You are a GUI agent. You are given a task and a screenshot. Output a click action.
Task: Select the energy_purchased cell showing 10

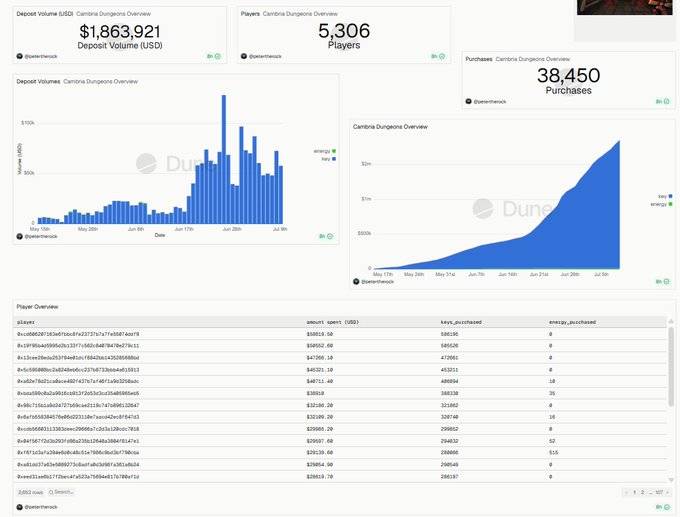click(552, 382)
